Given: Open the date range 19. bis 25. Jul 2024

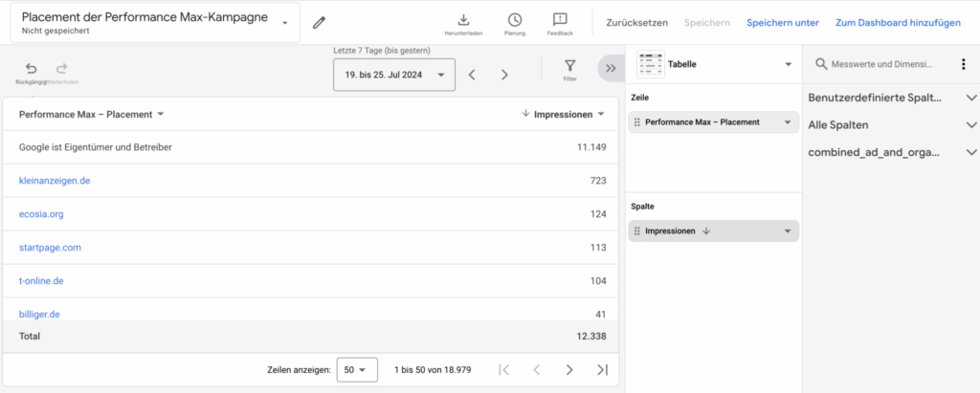Looking at the screenshot, I should 394,75.
